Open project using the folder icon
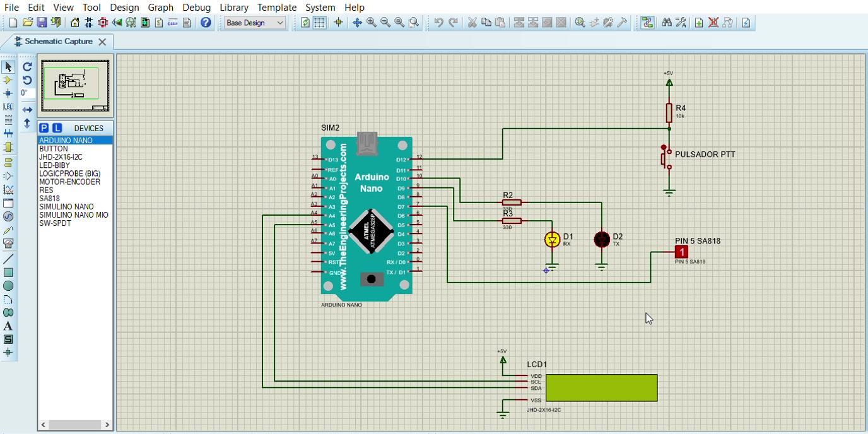The width and height of the screenshot is (868, 434). pos(27,23)
